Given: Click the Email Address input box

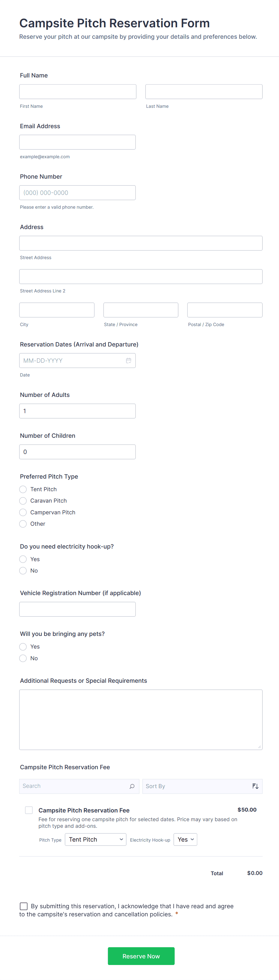Looking at the screenshot, I should click(x=77, y=142).
